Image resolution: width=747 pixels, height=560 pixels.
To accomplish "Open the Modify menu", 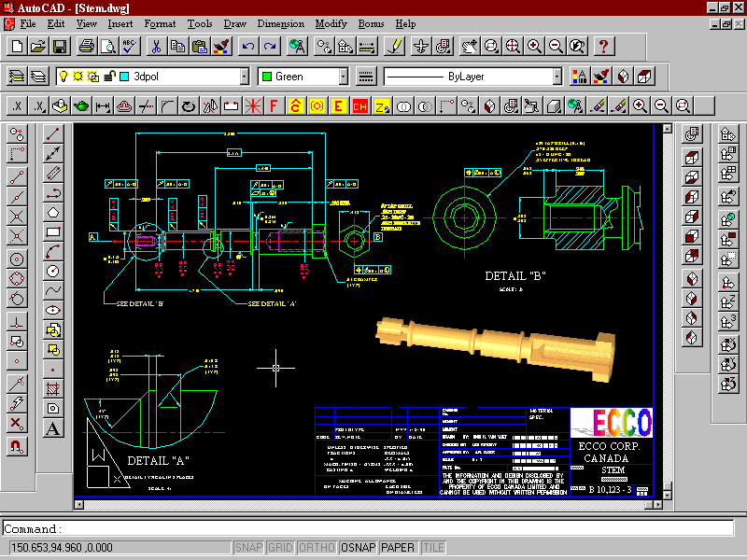I will pyautogui.click(x=331, y=23).
